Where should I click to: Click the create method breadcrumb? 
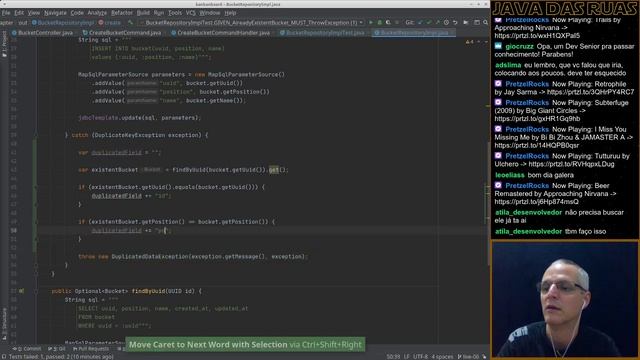[109, 23]
